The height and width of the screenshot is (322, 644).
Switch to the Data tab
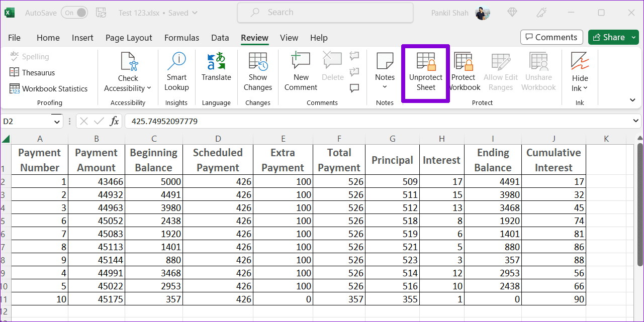click(220, 38)
